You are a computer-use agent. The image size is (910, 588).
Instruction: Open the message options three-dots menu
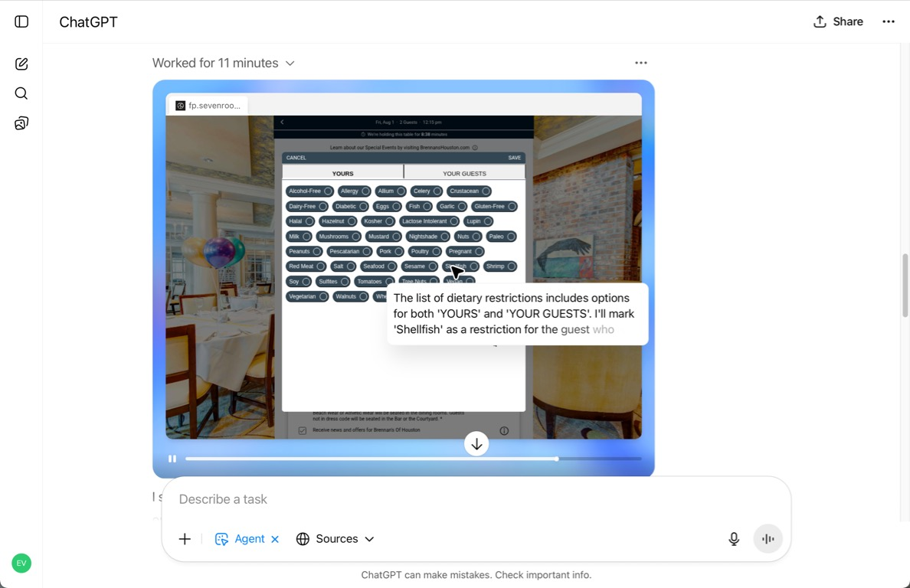coord(641,63)
